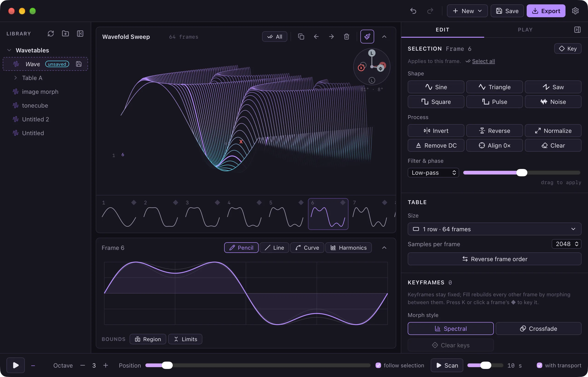Toggle follow selection checkbox
The height and width of the screenshot is (377, 588).
coord(378,365)
